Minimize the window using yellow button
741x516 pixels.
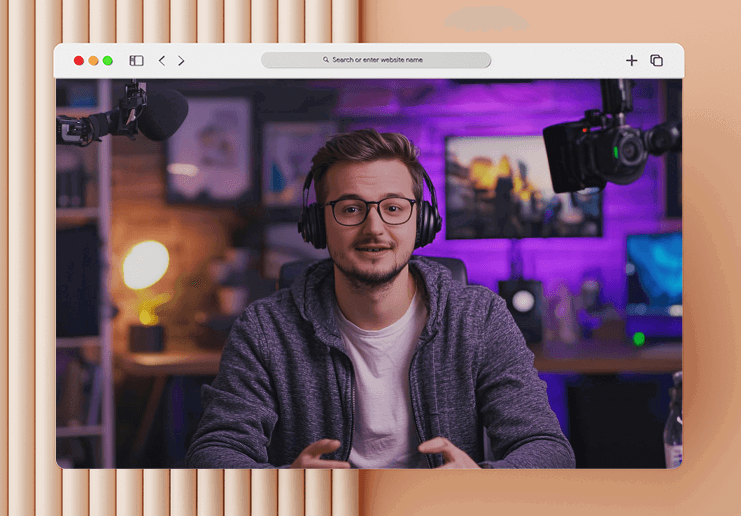pos(93,61)
